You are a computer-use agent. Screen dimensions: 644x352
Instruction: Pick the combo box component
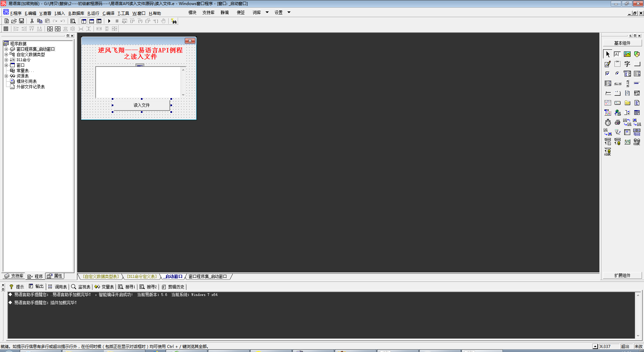(x=627, y=74)
